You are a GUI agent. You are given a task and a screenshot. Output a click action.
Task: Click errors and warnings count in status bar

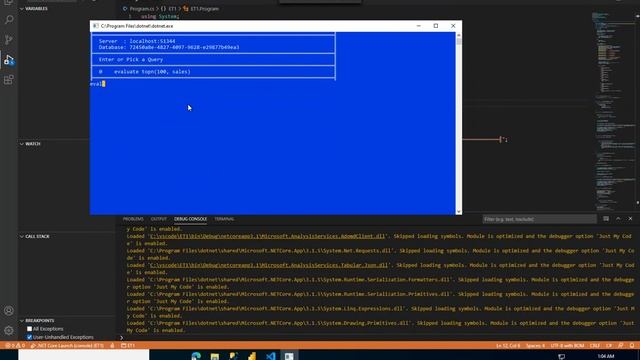pos(15,345)
